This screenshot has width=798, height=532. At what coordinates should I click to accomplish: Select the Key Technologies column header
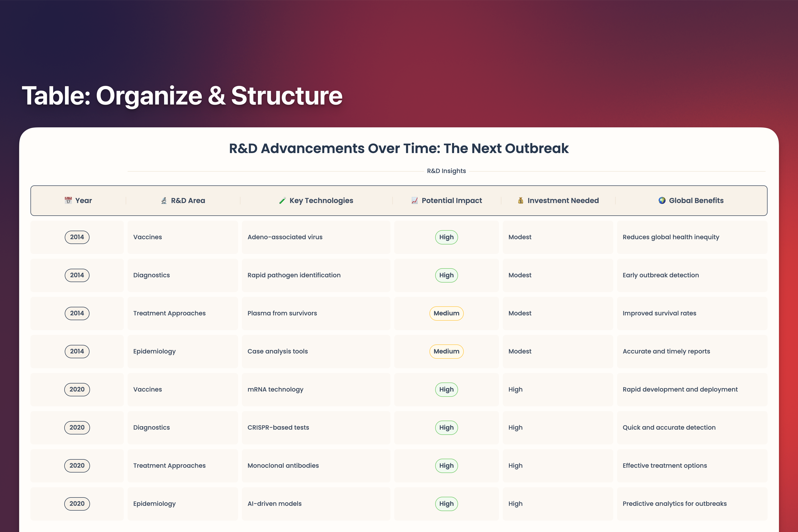pyautogui.click(x=321, y=200)
